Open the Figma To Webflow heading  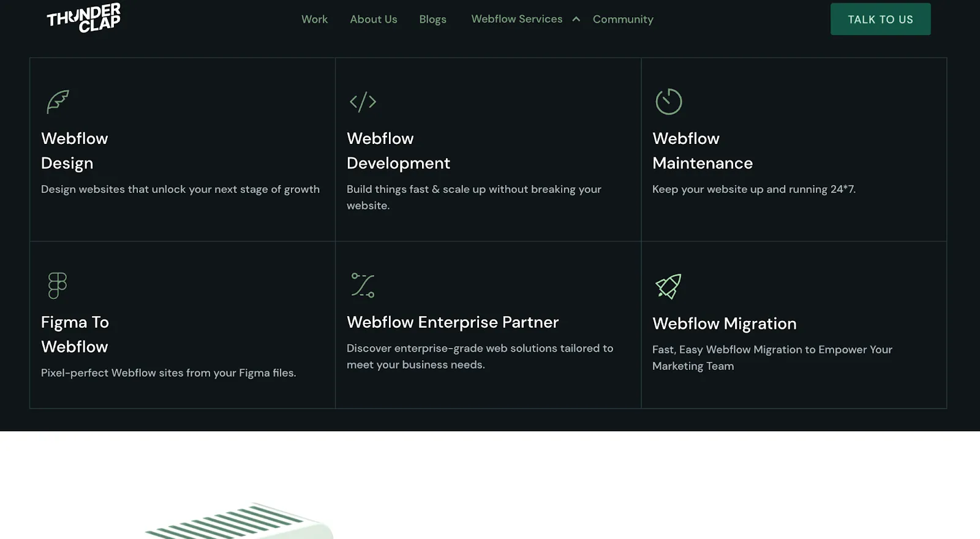click(x=75, y=334)
